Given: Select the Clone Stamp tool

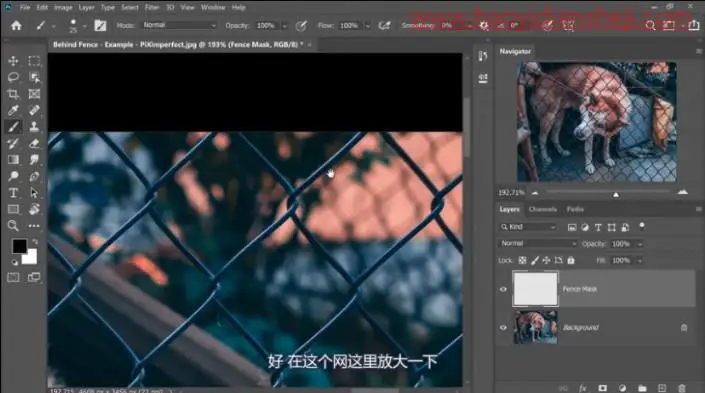Looking at the screenshot, I should coord(34,127).
